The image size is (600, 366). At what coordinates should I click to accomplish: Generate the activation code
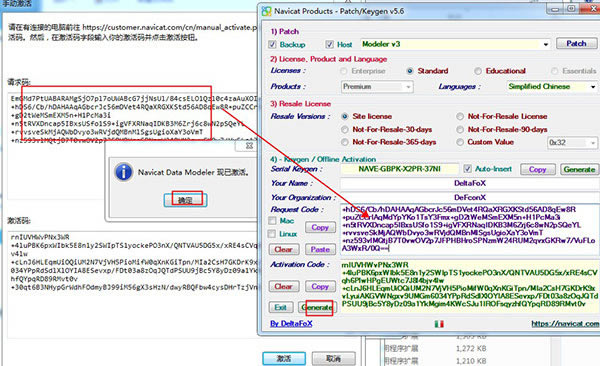tap(316, 307)
